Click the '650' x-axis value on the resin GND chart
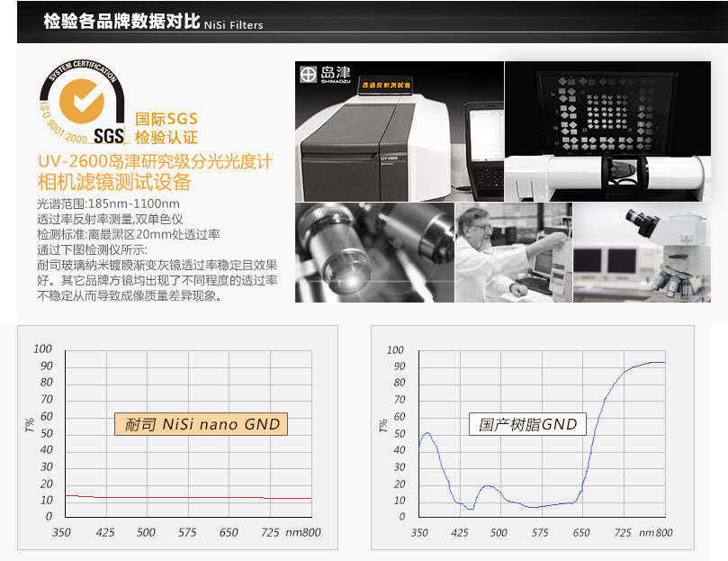Screen dimensions: 728x561 [580, 533]
